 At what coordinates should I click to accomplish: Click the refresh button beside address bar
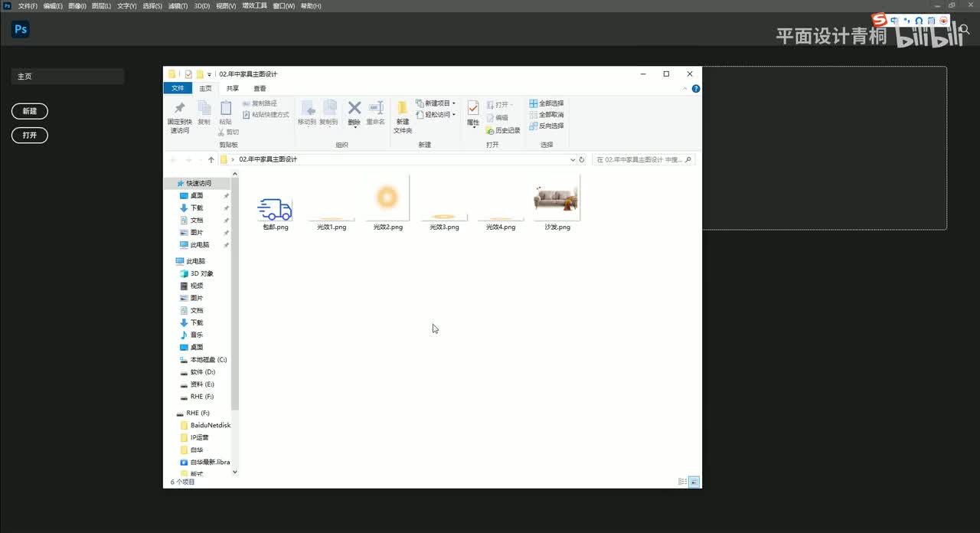(582, 160)
